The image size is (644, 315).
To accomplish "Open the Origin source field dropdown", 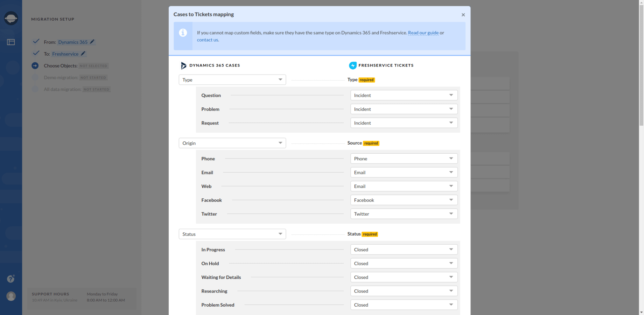I will [232, 143].
